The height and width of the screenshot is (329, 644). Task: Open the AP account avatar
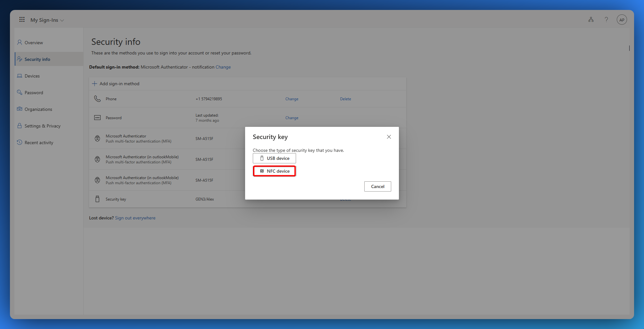click(622, 20)
